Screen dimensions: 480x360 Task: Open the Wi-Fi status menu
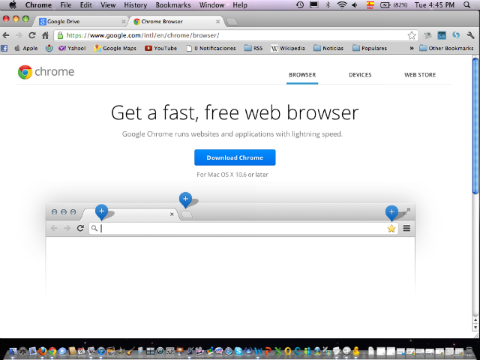point(342,5)
